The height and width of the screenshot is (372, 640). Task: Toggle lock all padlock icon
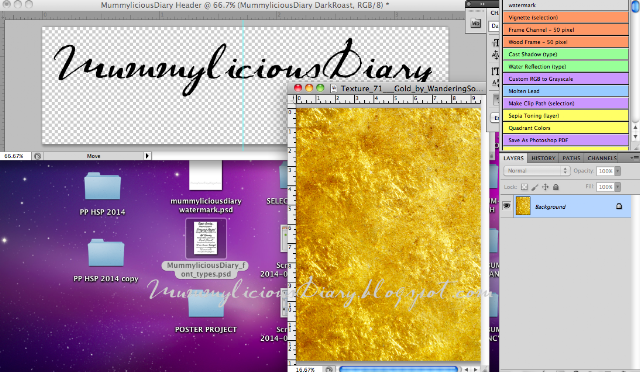coord(556,187)
